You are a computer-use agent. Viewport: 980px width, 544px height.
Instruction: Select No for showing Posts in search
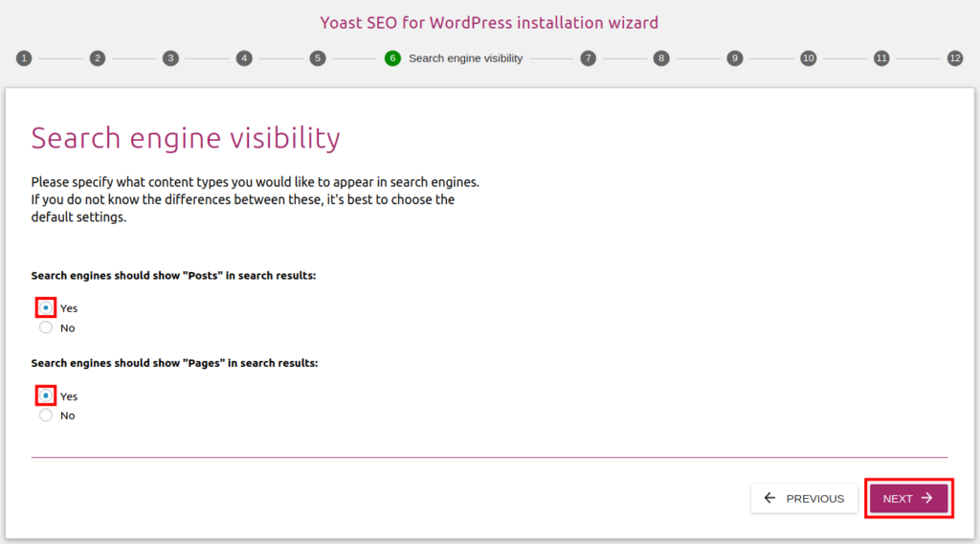46,328
